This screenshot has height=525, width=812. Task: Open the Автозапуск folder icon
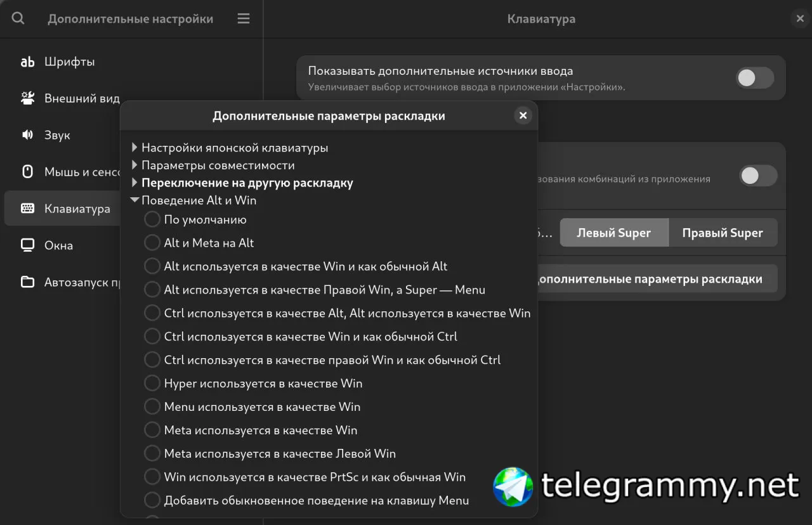coord(27,282)
